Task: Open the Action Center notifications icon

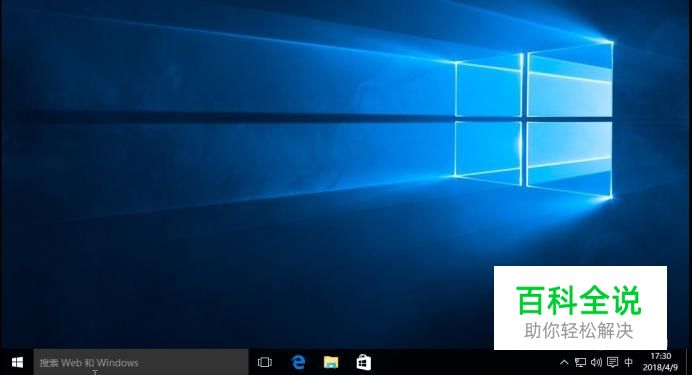Action: point(613,362)
